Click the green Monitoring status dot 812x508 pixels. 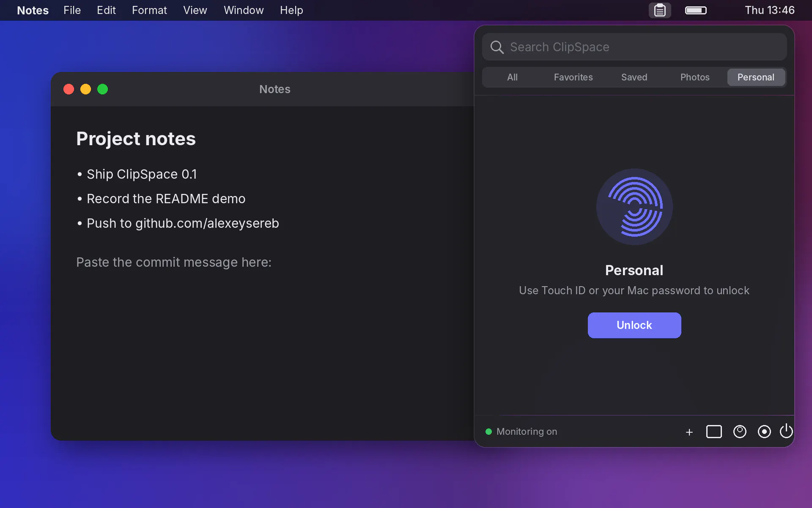click(x=488, y=431)
